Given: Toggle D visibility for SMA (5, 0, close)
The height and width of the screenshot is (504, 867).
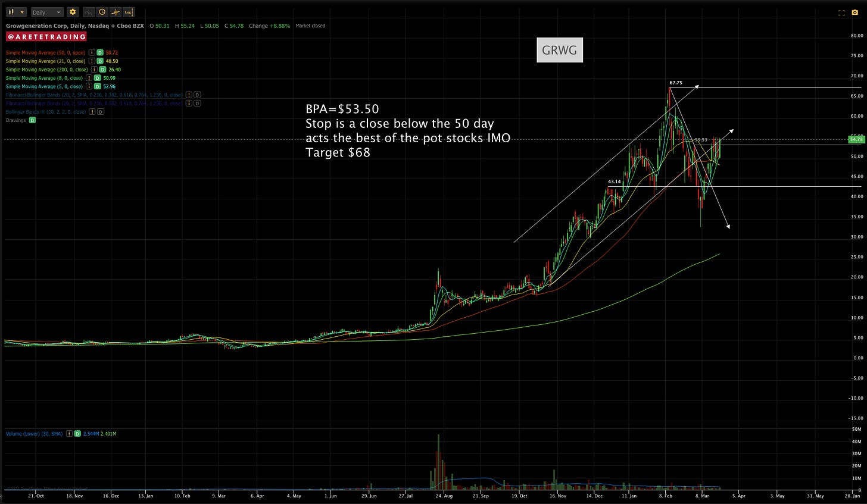Looking at the screenshot, I should [97, 86].
